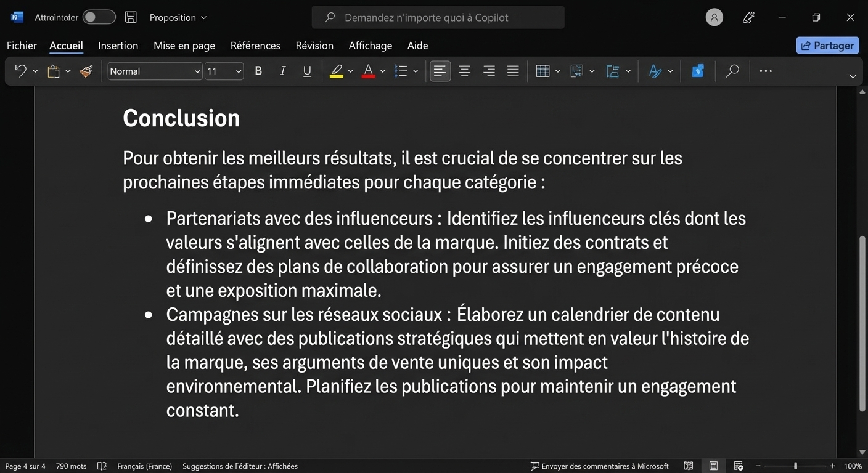Screen dimensions: 868x473
Task: Click the Copilot search field
Action: point(438,17)
